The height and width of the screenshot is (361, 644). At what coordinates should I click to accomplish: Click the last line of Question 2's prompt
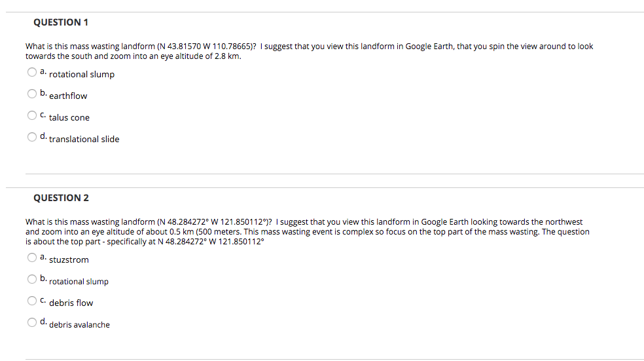(x=145, y=242)
